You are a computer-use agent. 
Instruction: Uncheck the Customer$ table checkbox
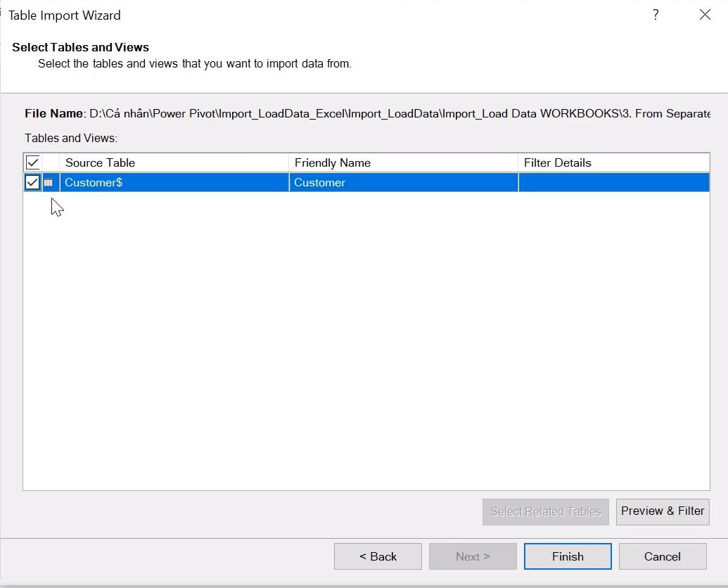click(x=32, y=182)
